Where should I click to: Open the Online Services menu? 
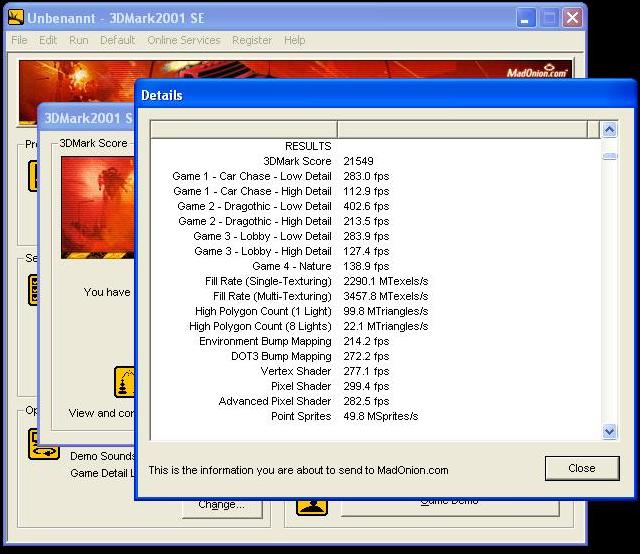[184, 40]
